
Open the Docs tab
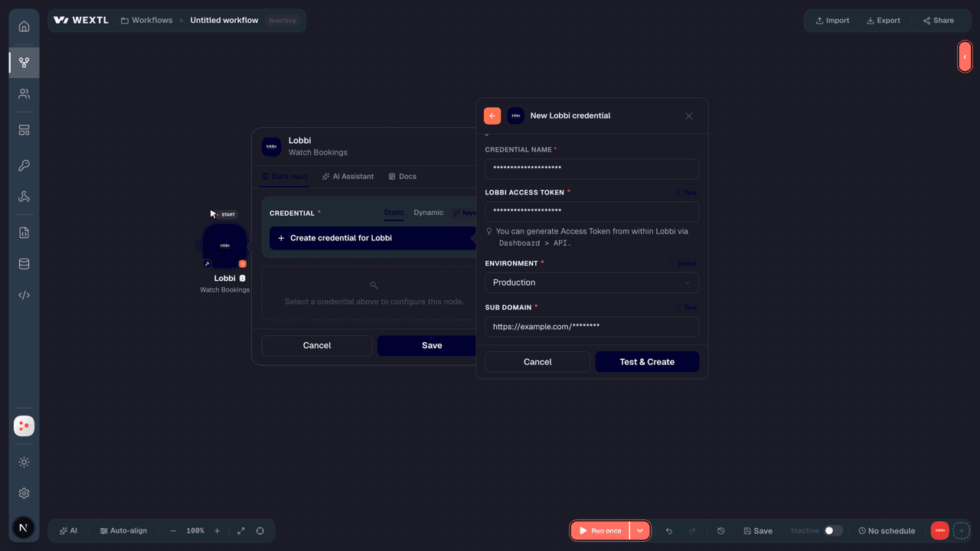tap(402, 176)
